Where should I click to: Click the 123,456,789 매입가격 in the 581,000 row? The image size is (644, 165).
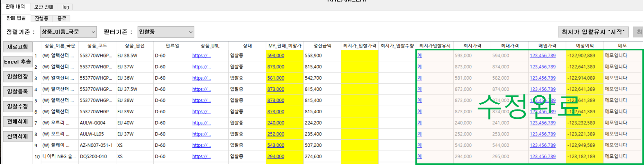(543, 78)
